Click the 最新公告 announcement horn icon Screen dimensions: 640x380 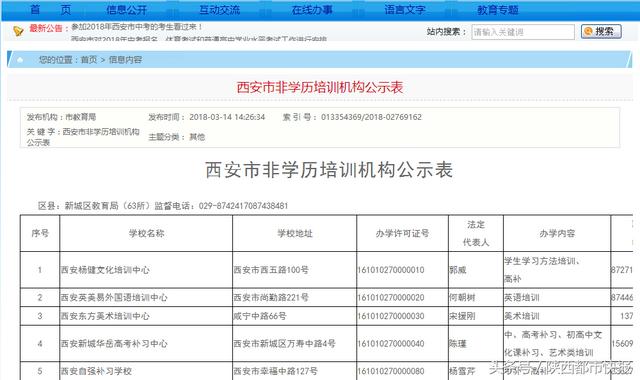pos(18,31)
